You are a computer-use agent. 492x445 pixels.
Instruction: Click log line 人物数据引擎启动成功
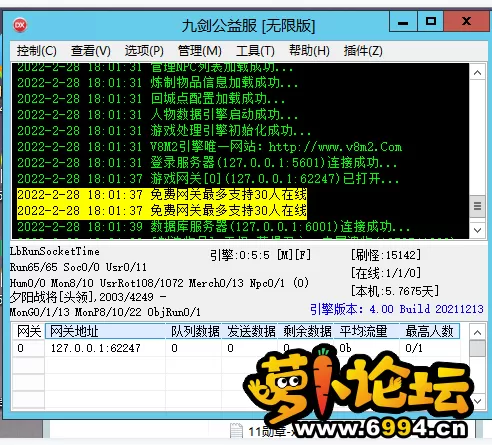coord(157,115)
